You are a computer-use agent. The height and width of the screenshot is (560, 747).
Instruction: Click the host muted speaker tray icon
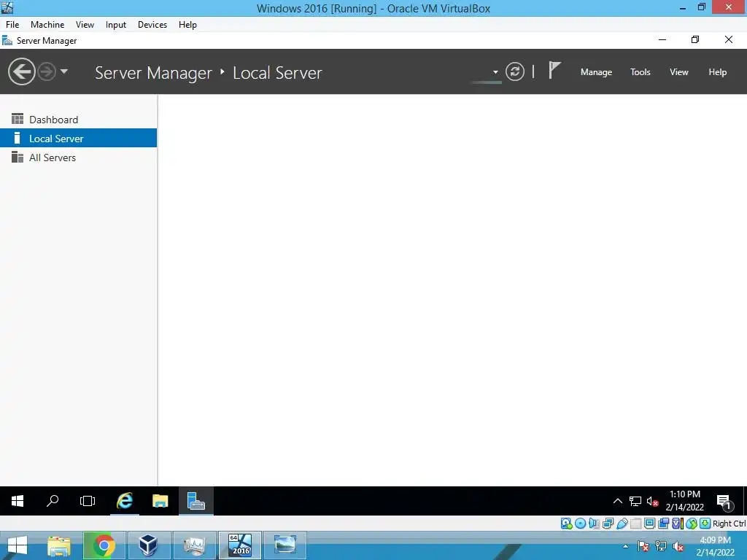(678, 547)
